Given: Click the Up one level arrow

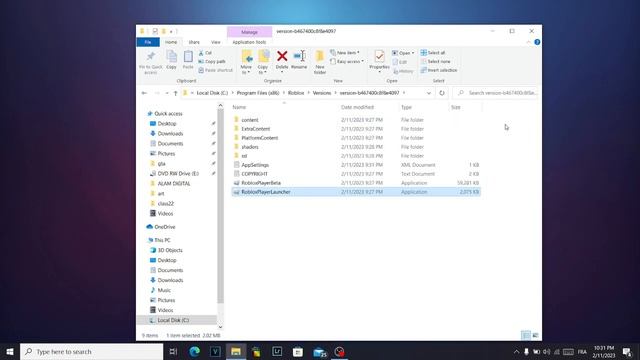Looking at the screenshot, I should [176, 93].
